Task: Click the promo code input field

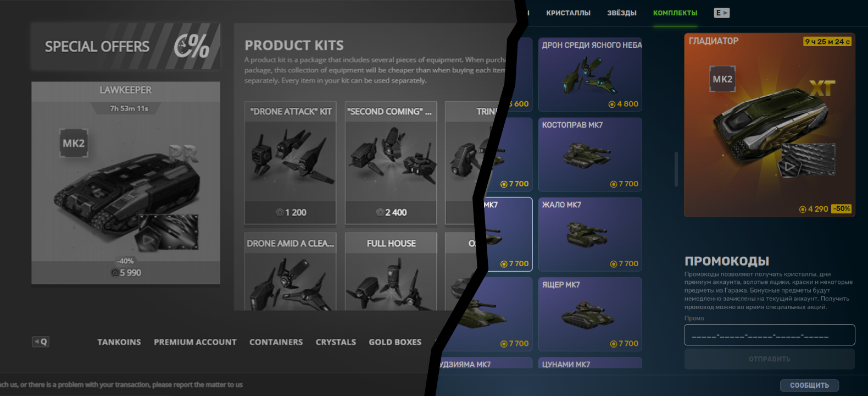Action: pos(769,335)
